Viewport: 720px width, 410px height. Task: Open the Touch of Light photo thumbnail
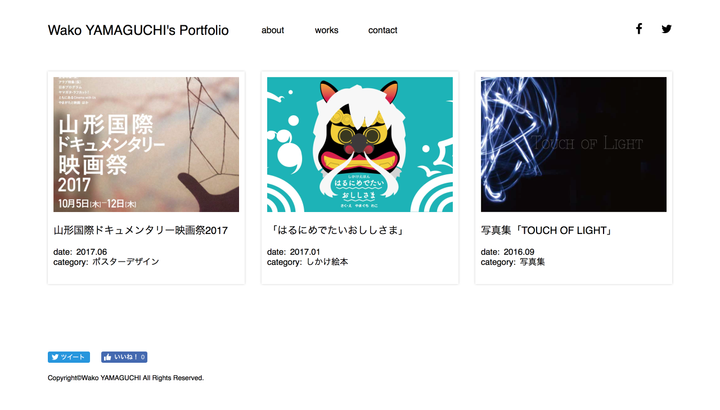coord(574,144)
